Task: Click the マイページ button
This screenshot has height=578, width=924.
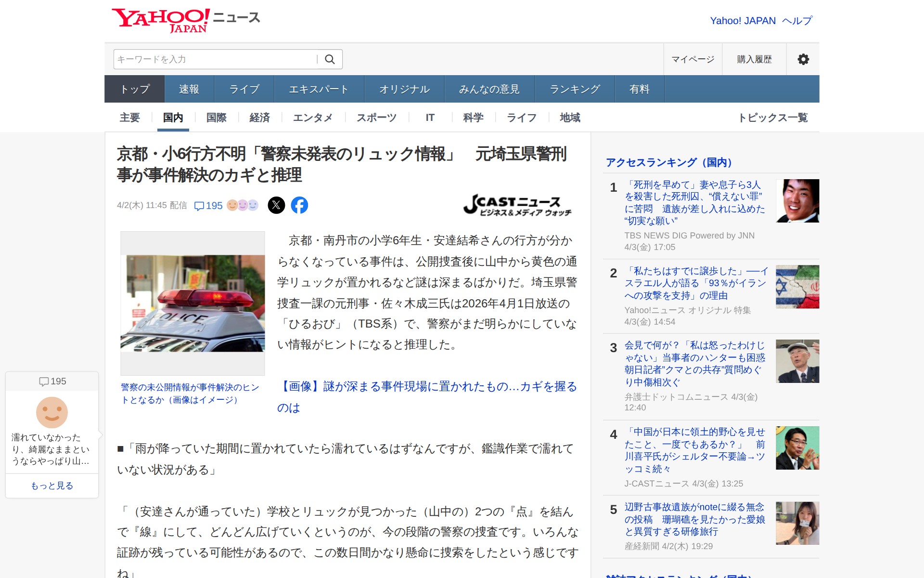Action: [x=693, y=59]
